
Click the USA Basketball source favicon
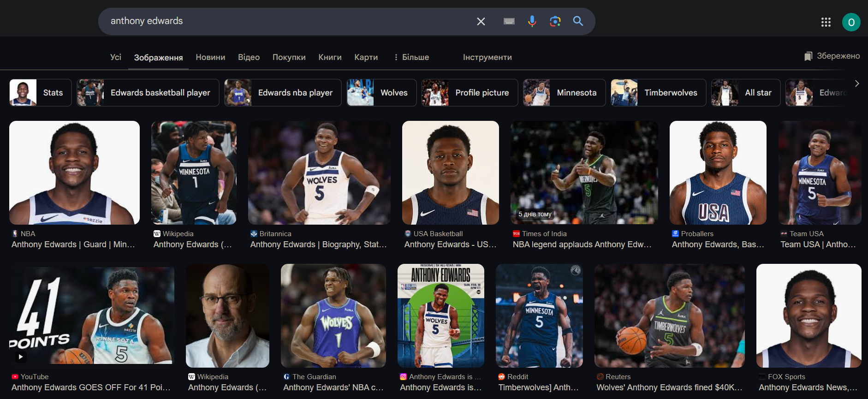408,234
